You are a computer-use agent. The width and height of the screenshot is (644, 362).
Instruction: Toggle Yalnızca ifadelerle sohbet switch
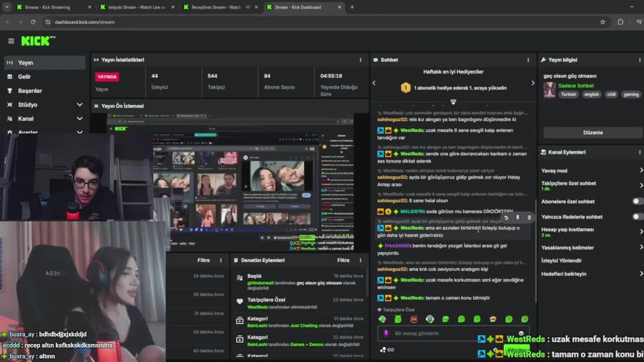point(637,217)
